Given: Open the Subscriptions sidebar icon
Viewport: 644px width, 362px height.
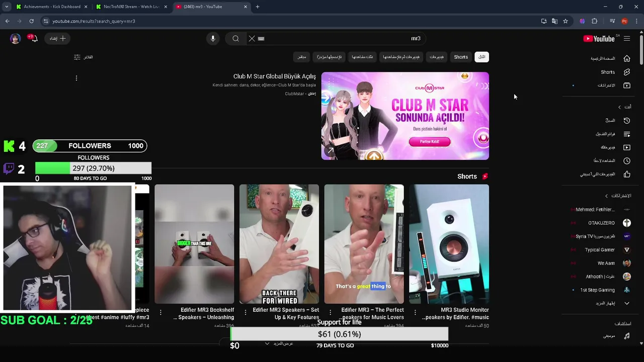Looking at the screenshot, I should (x=627, y=85).
